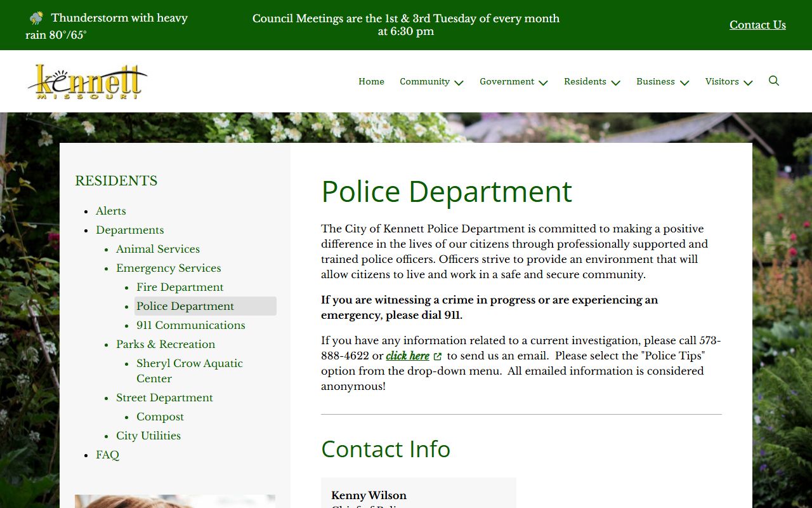Select Police Department in the sidebar
The width and height of the screenshot is (812, 508).
(x=206, y=306)
